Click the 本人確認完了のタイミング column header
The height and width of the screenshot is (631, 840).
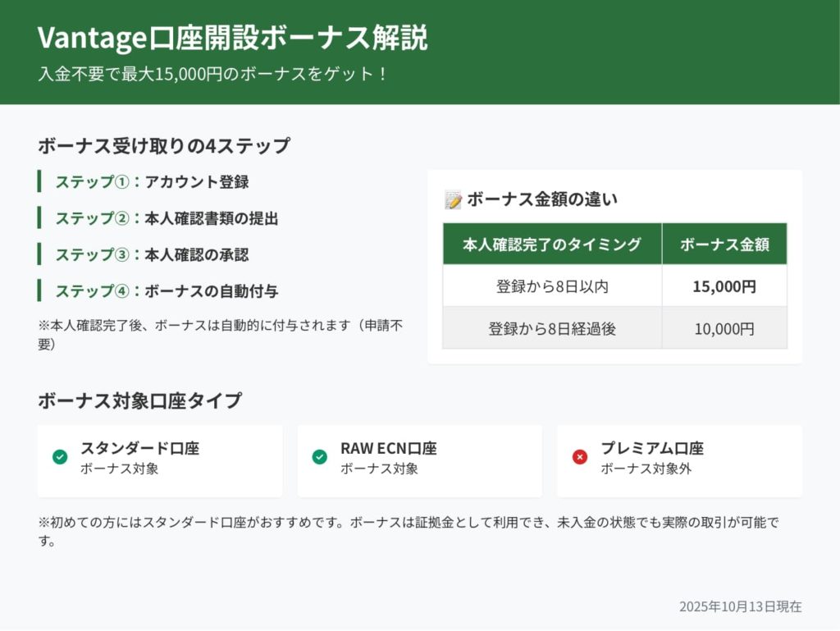point(552,244)
